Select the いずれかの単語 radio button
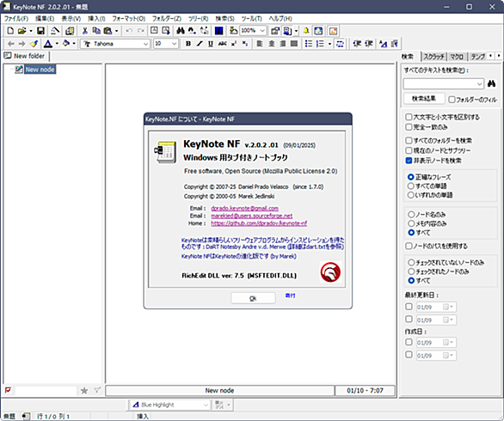The height and width of the screenshot is (421, 504). 410,195
